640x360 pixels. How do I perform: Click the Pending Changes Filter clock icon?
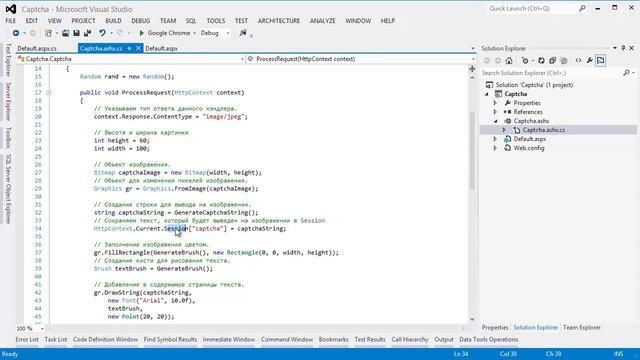pos(525,61)
